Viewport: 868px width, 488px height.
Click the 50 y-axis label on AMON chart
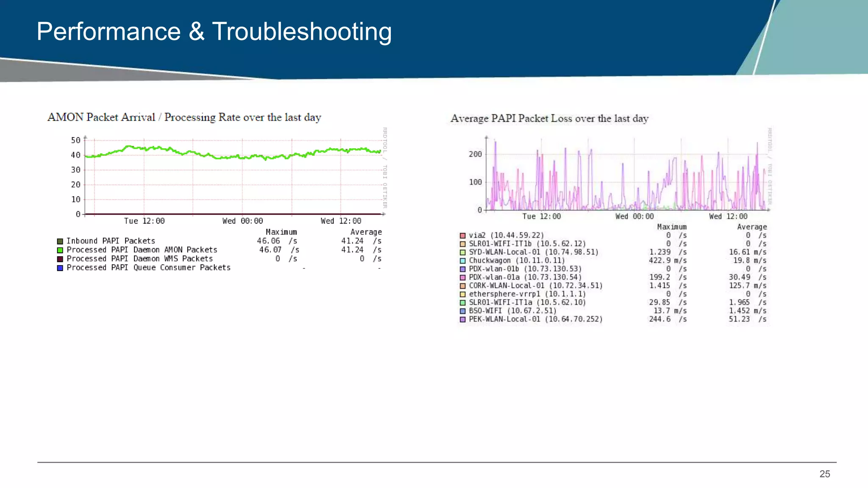(75, 140)
